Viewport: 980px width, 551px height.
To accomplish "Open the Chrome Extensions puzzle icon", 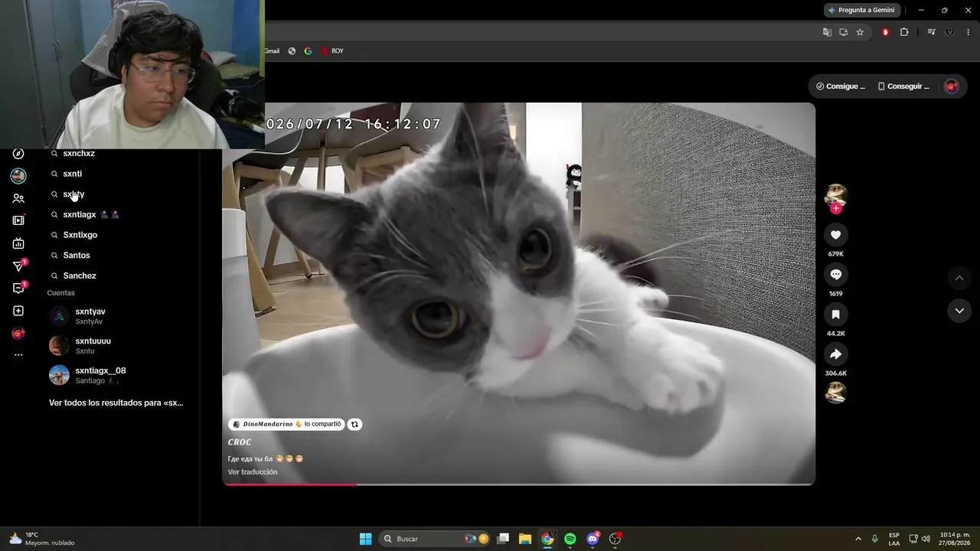I will coord(904,32).
